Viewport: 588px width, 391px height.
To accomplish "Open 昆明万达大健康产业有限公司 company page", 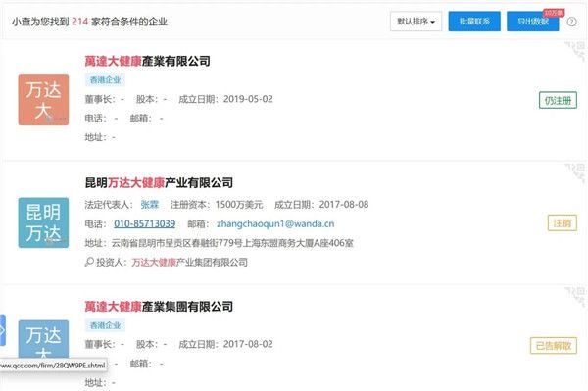I will (x=159, y=183).
